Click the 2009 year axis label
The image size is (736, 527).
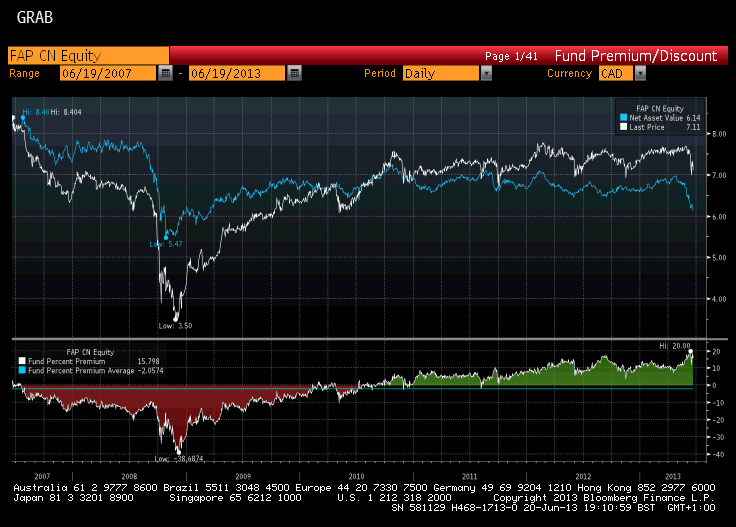pyautogui.click(x=243, y=476)
